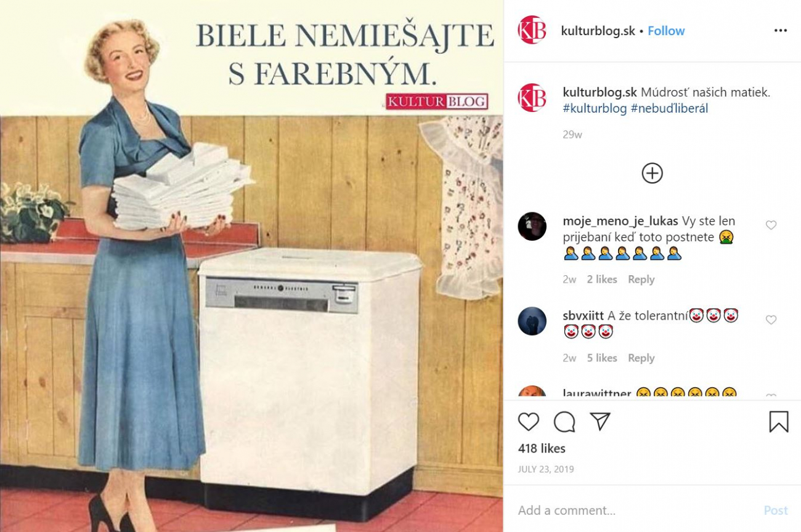Show who gave 418 likes
This screenshot has width=801, height=532.
click(x=542, y=448)
